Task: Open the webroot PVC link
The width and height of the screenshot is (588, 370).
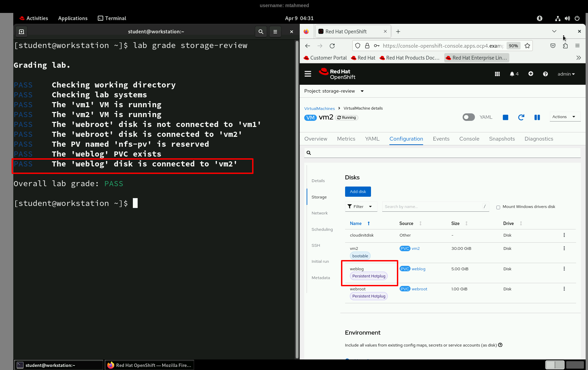Action: click(419, 289)
